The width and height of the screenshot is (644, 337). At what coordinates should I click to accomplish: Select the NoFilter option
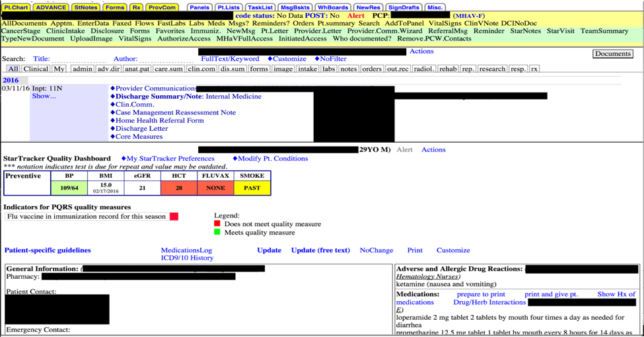[331, 59]
